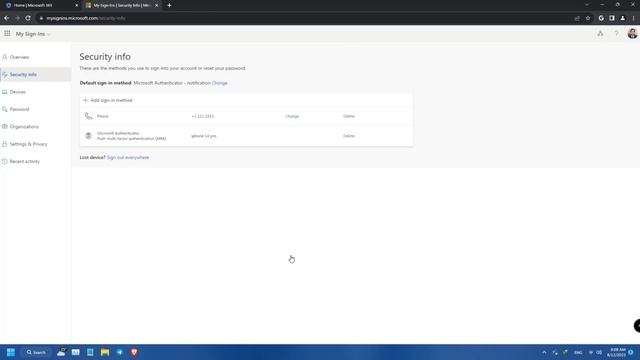Image resolution: width=640 pixels, height=360 pixels.
Task: Open the taskbar clock and date
Action: coord(616,352)
